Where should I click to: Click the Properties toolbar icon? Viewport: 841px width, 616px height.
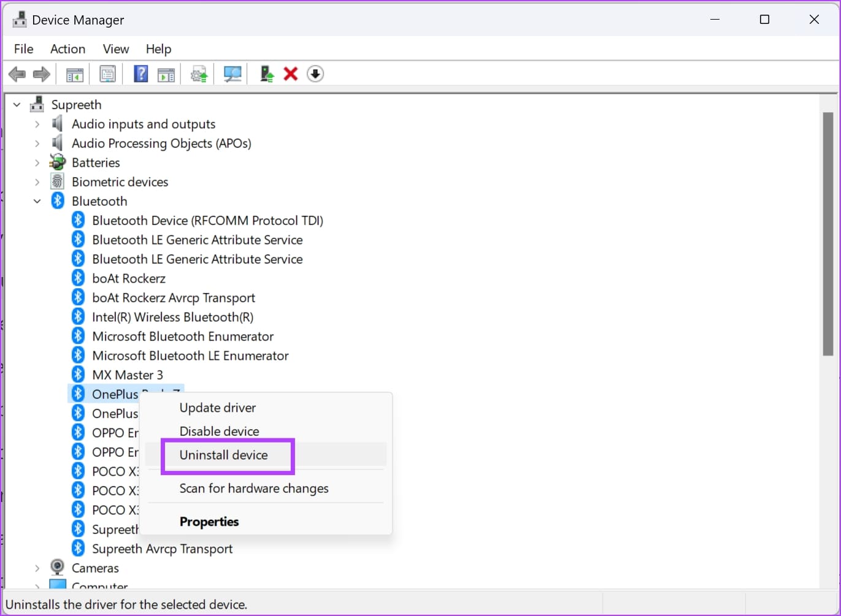click(x=107, y=74)
